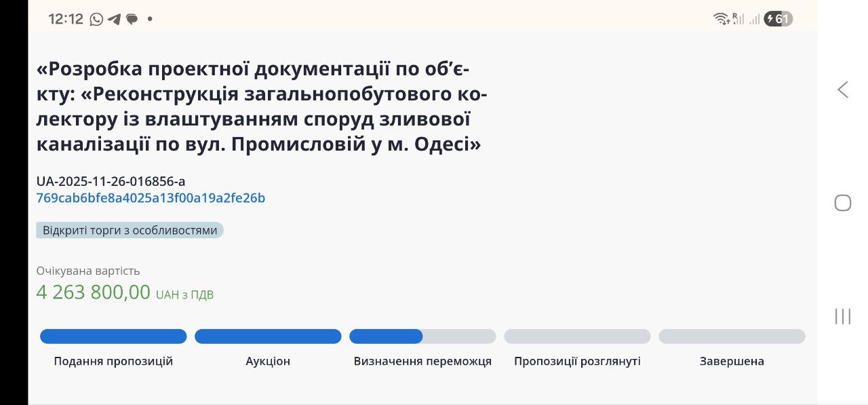Tap the chat bubble notification icon
This screenshot has width=868, height=405.
point(132,19)
